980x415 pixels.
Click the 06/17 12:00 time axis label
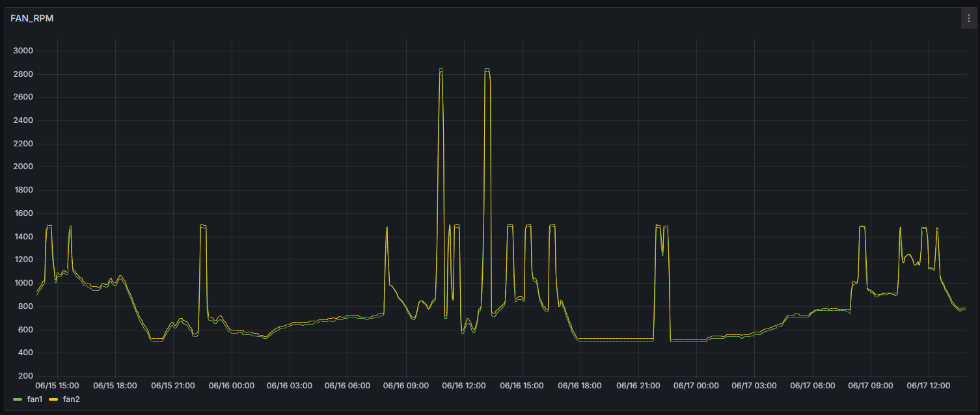point(929,386)
